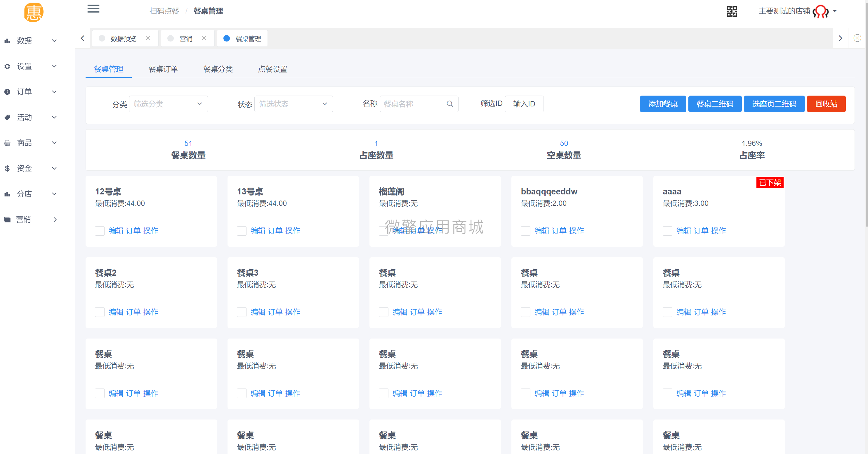Screen dimensions: 868x454
Task: Click 编辑 on 12号桌 card
Action: (x=116, y=231)
